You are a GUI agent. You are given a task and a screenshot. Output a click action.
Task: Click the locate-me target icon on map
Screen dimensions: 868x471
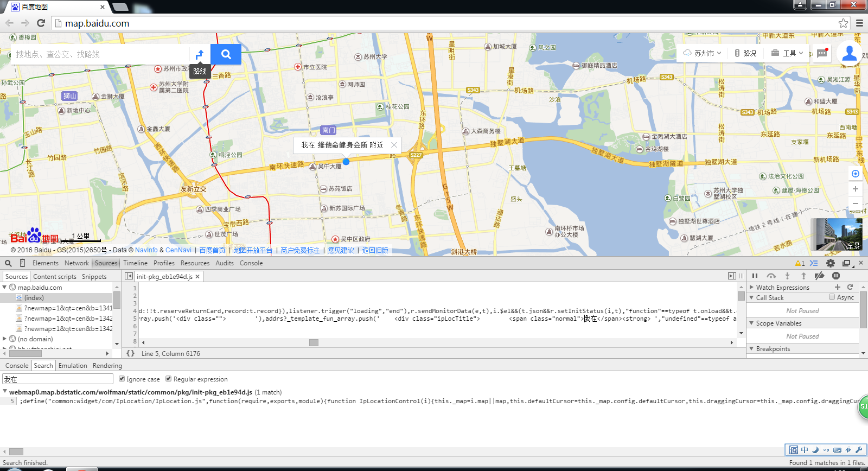856,174
